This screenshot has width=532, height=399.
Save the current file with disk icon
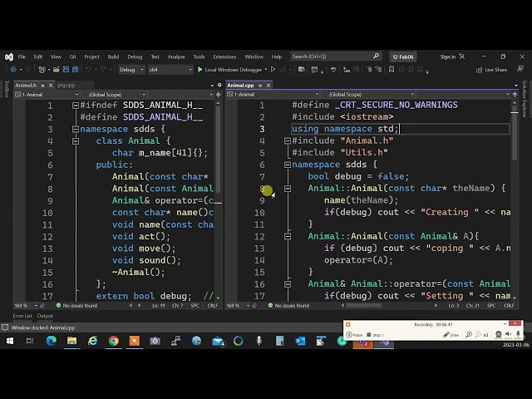click(x=66, y=70)
